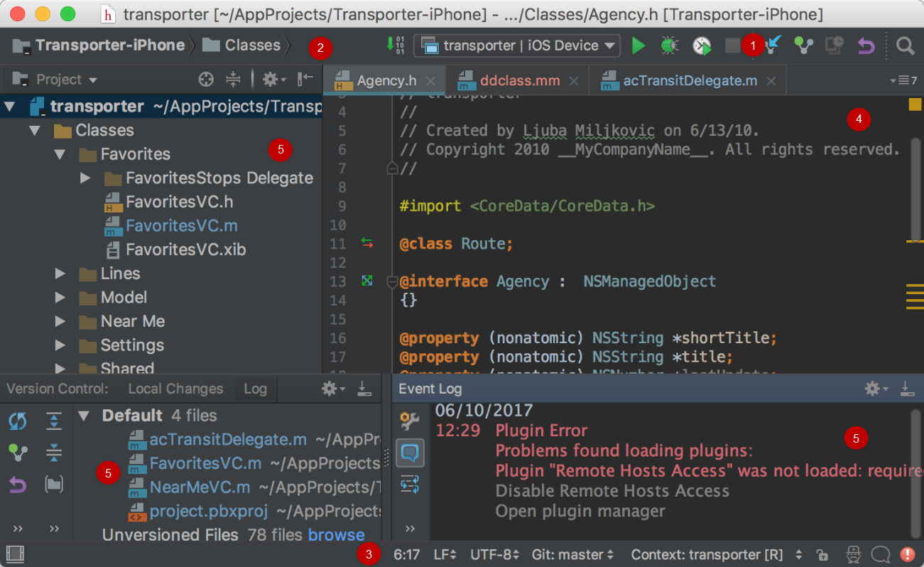The image size is (924, 567).
Task: Click the Build hammer-arrow icon with binary digits
Action: pyautogui.click(x=394, y=45)
